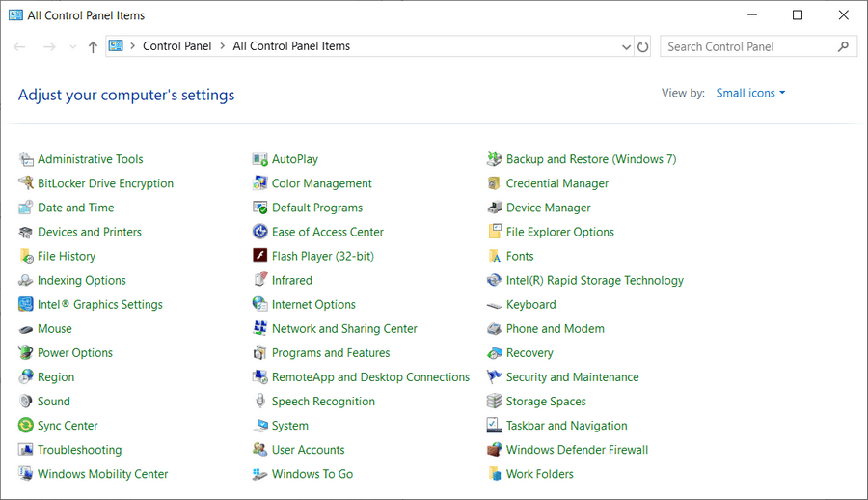The width and height of the screenshot is (868, 500).
Task: Click the Backup and Restore icon
Action: (495, 159)
